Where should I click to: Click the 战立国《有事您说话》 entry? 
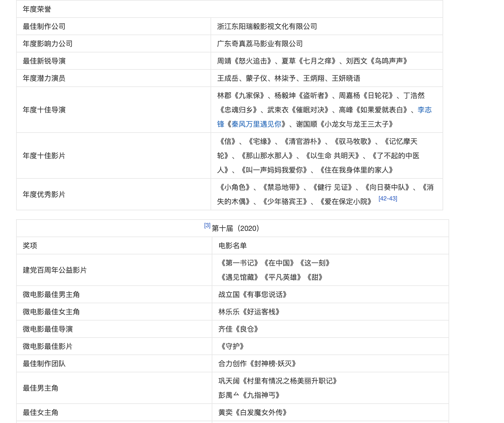[253, 295]
